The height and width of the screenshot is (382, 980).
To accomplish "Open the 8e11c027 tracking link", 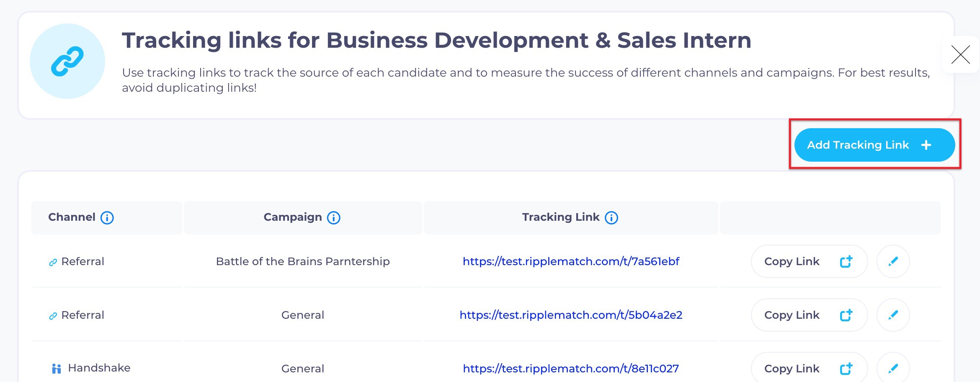I will (x=571, y=369).
